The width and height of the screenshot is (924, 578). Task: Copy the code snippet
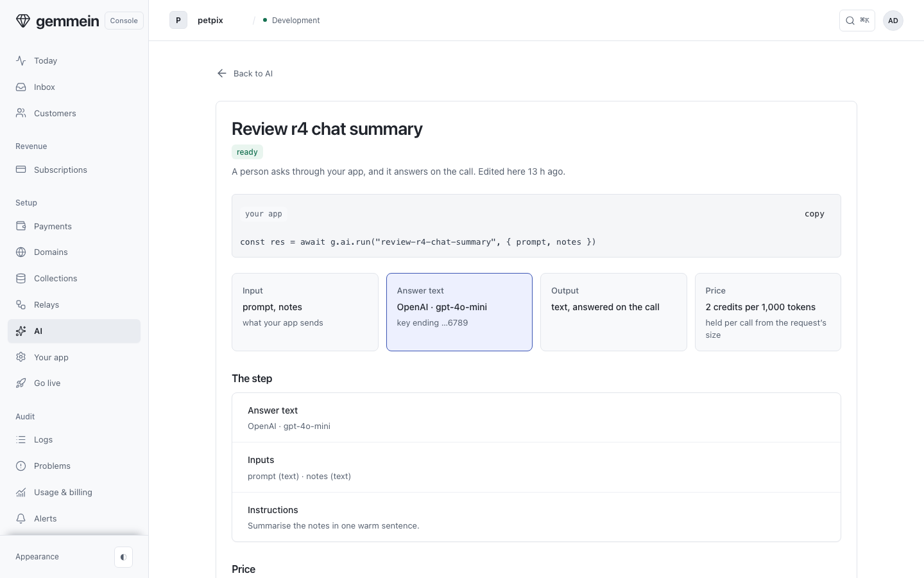[x=814, y=214]
